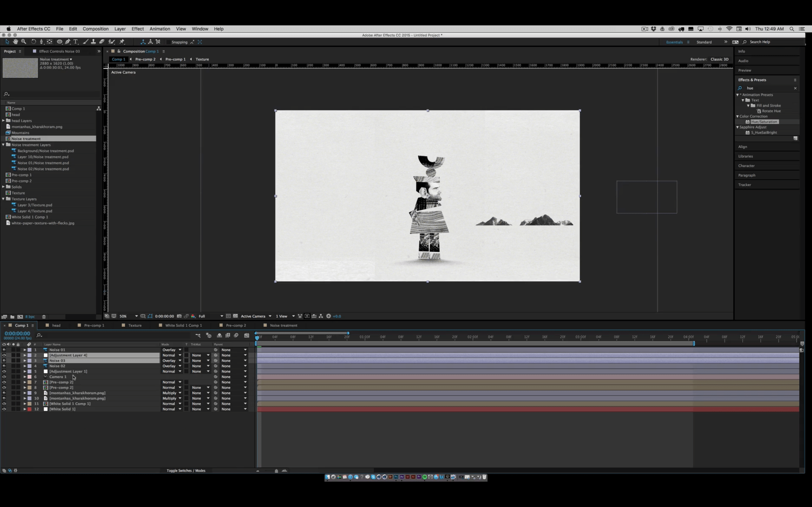
Task: Select the Hand tool
Action: tap(16, 42)
